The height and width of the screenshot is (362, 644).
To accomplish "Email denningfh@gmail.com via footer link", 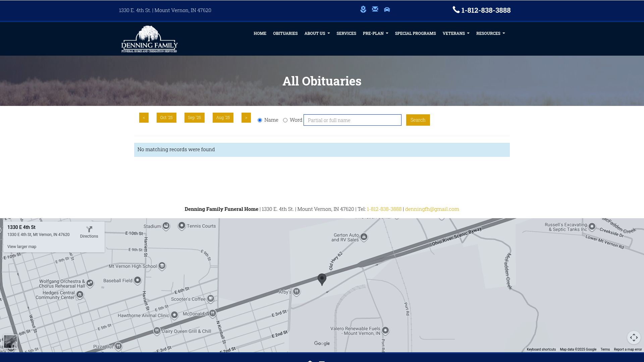I will [432, 209].
